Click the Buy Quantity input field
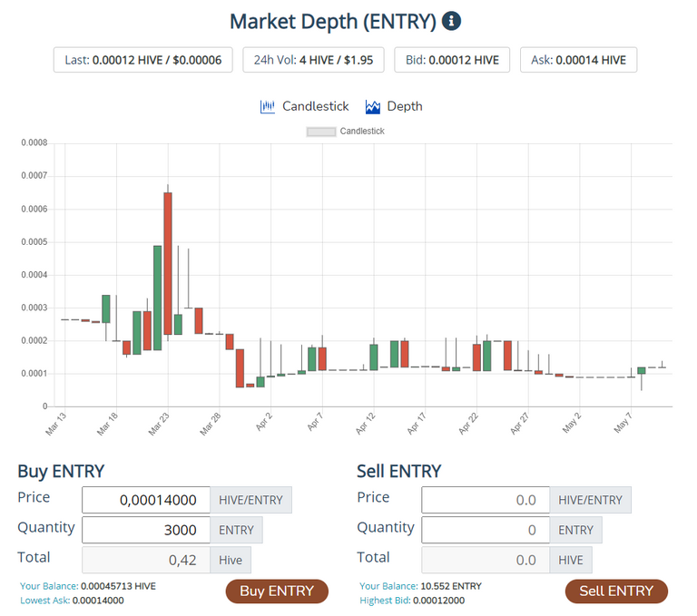This screenshot has width=697, height=616. (x=146, y=530)
